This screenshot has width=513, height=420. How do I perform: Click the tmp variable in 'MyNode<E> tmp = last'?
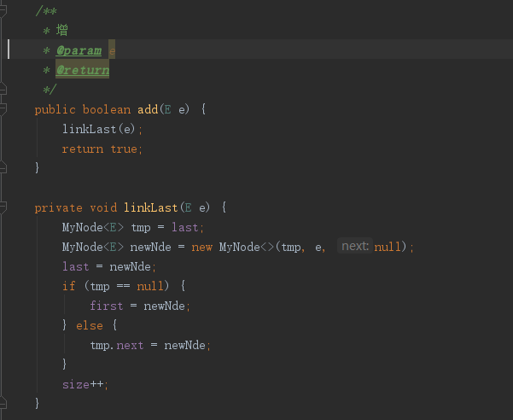point(141,227)
